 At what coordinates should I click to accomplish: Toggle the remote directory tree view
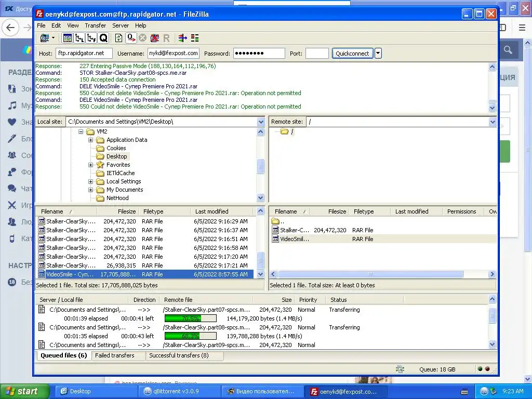tap(91, 38)
